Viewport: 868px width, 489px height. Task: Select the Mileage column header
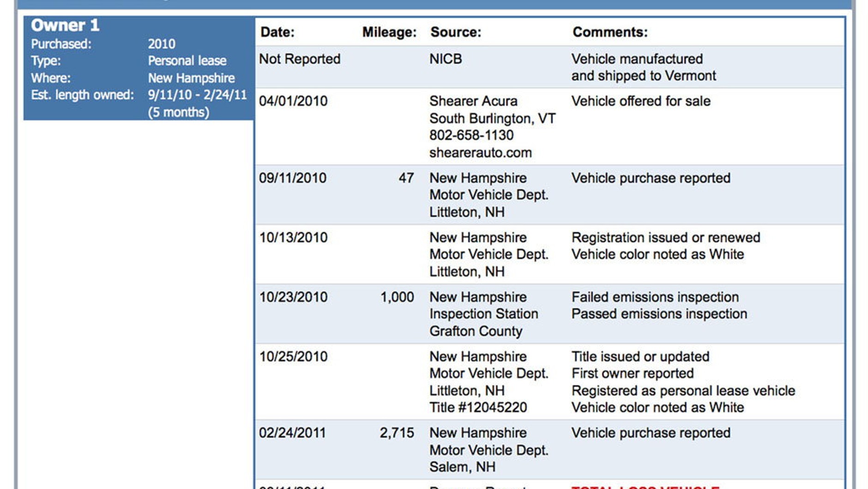389,32
